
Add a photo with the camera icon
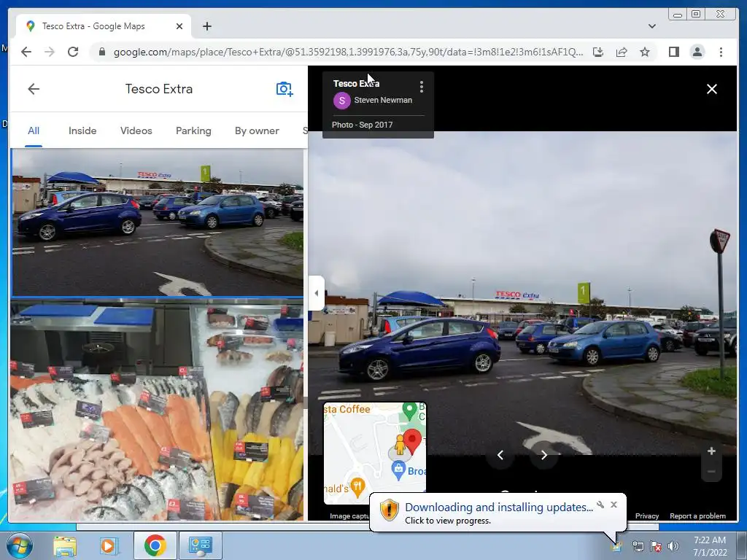pyautogui.click(x=285, y=88)
